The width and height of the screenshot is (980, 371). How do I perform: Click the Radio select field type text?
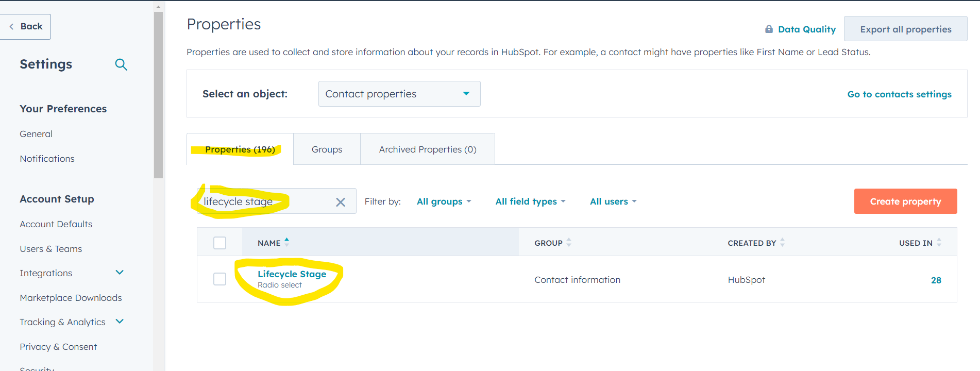click(280, 285)
